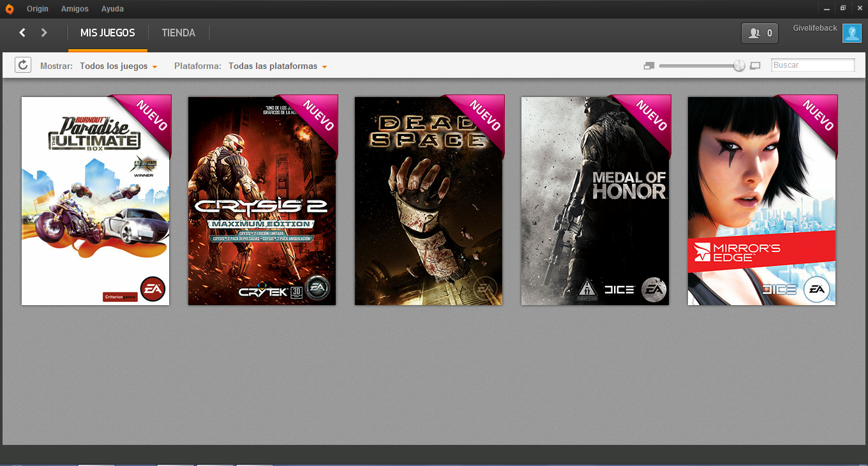This screenshot has width=868, height=466.
Task: Restore down the Origin window
Action: [x=843, y=8]
